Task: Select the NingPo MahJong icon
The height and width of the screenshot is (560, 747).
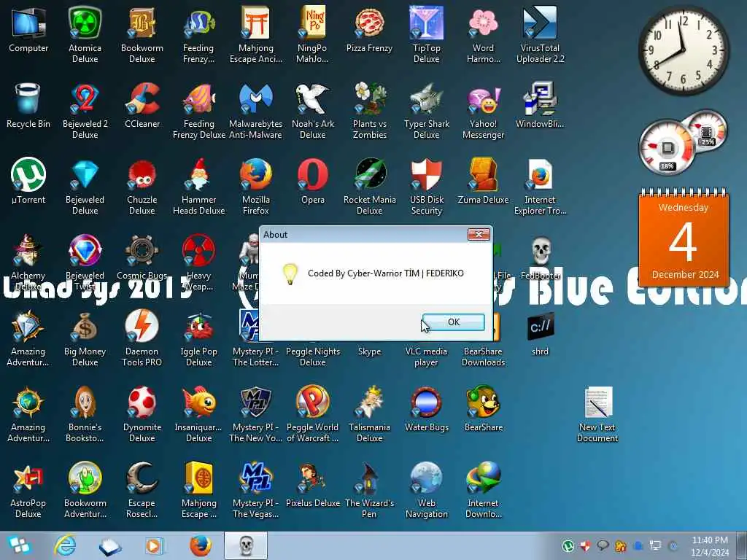Action: tap(312, 34)
